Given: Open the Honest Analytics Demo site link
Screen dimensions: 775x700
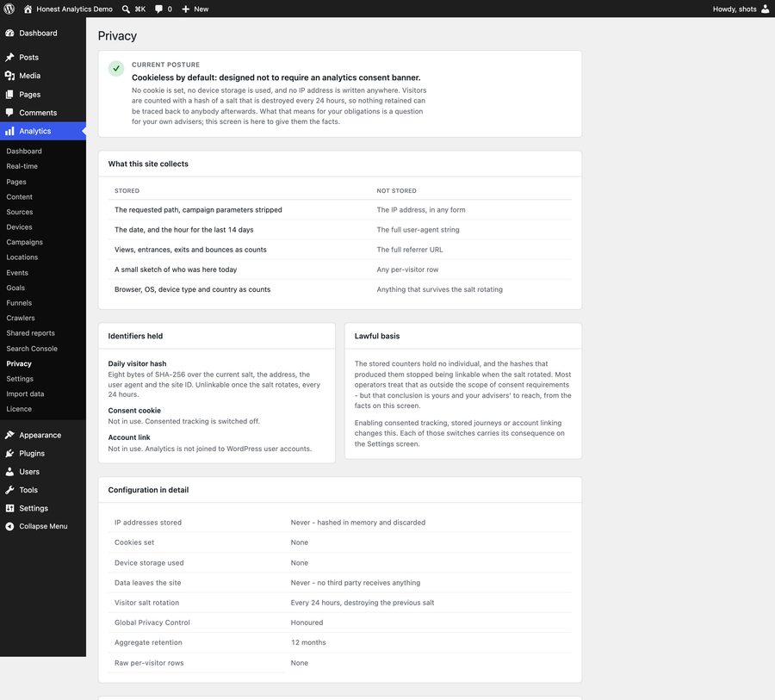Looking at the screenshot, I should (x=75, y=9).
